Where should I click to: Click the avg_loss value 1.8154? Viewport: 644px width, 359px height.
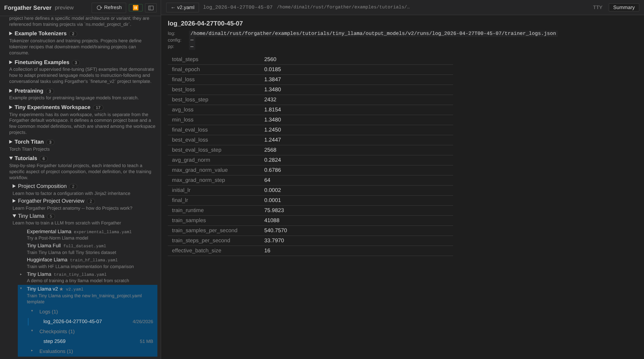(273, 110)
